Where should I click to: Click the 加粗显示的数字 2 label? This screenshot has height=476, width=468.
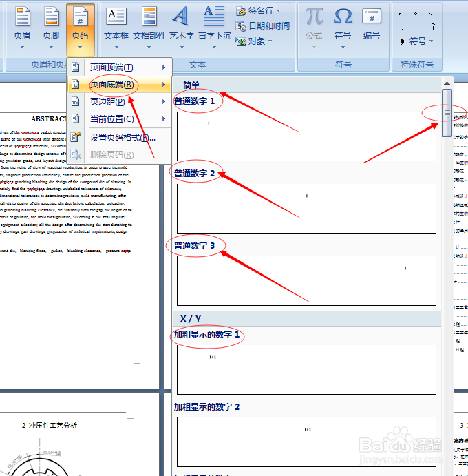pos(207,407)
